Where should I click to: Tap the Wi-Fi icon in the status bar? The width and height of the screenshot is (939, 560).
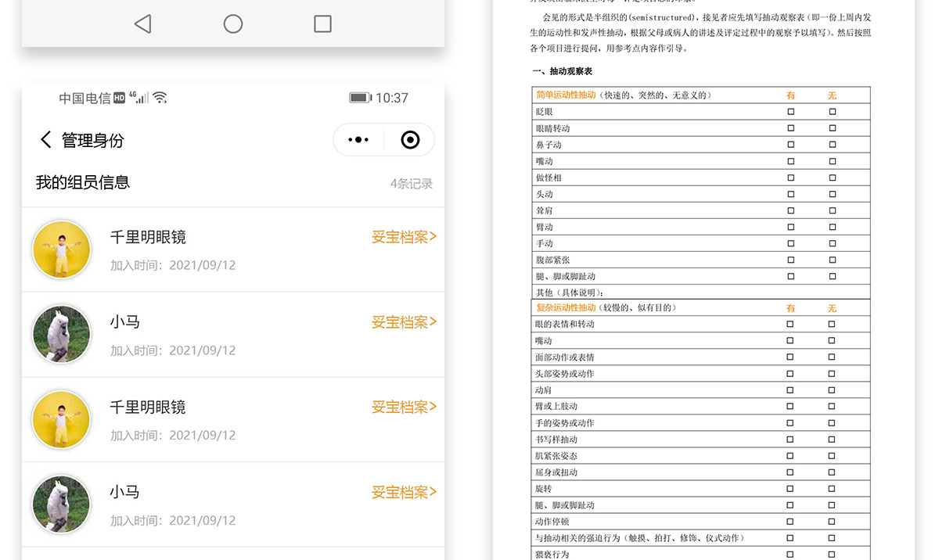pos(160,98)
